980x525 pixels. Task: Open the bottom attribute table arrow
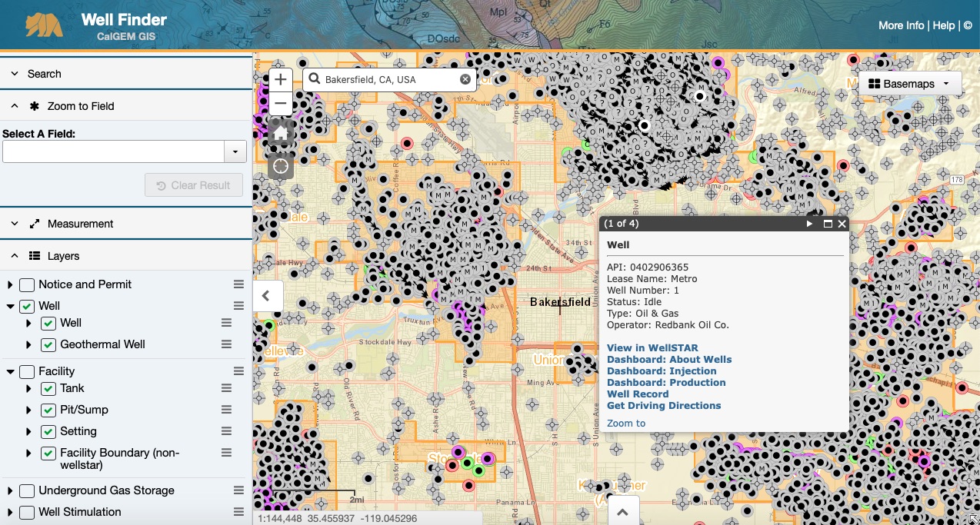[622, 510]
